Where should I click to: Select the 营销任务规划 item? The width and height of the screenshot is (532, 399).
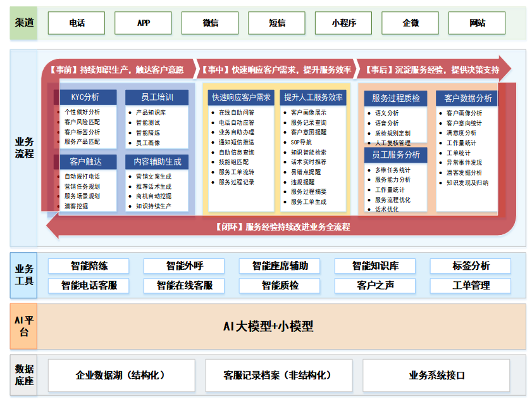pos(82,186)
